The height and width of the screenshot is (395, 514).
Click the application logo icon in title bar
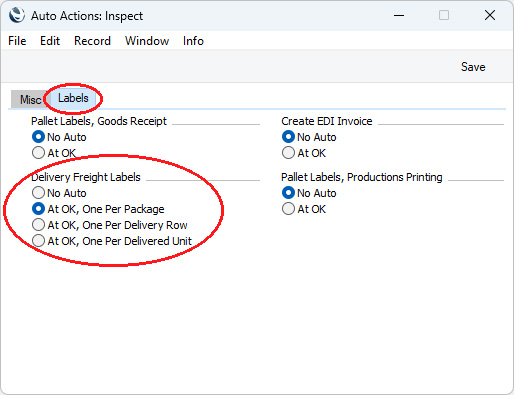(17, 15)
